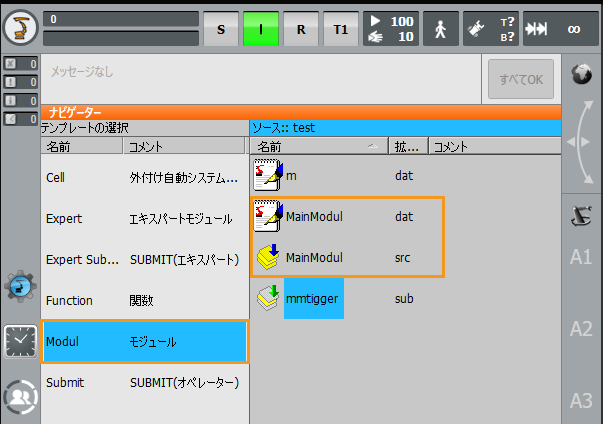Select the file name m
Viewport: 603px width, 424px height.
291,176
